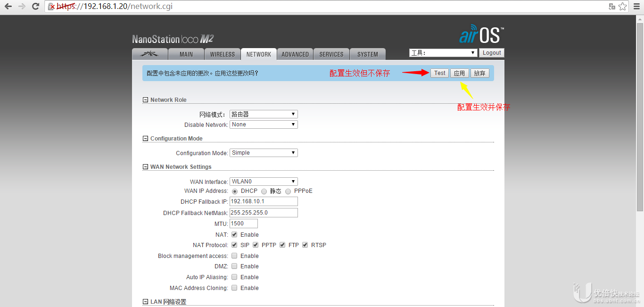Screen dimensions: 644x307
Task: Enable Block management access checkbox
Action: click(234, 256)
